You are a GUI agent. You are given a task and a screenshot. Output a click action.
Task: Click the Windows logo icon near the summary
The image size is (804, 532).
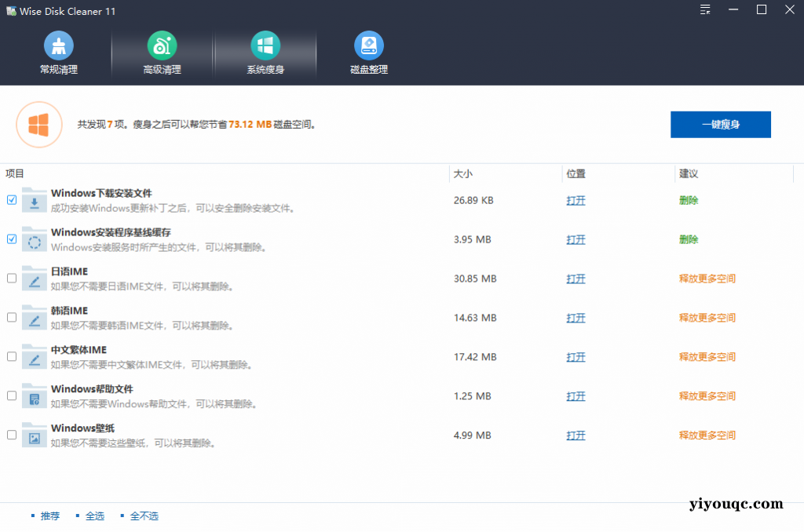click(39, 124)
